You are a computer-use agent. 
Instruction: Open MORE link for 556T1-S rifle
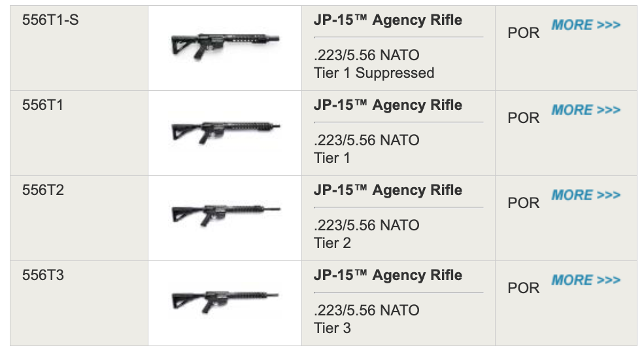pos(586,25)
